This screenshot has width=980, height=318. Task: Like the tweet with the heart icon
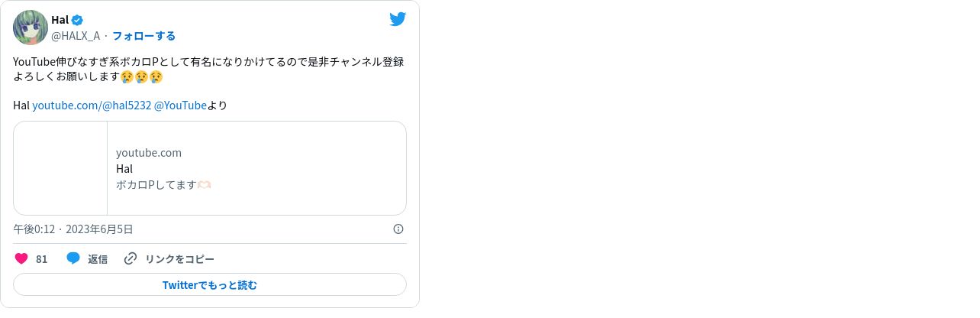(21, 258)
